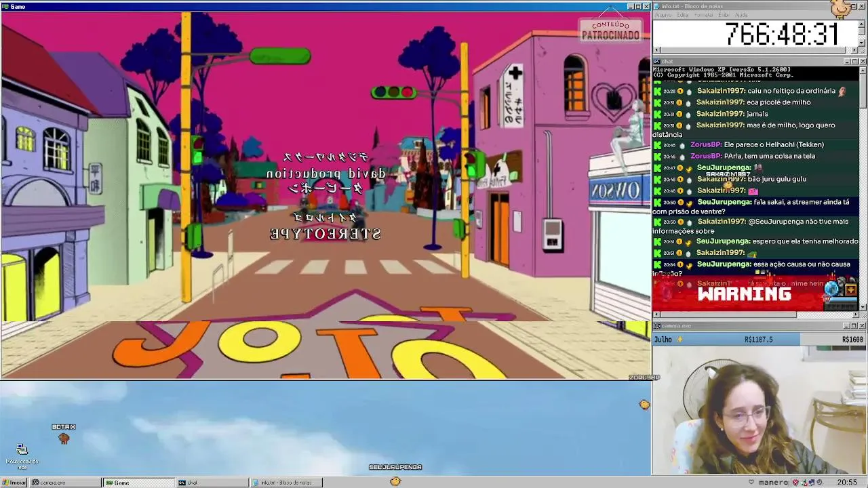Click the downward arrow box on warning banner
This screenshot has width=868, height=488.
click(850, 290)
